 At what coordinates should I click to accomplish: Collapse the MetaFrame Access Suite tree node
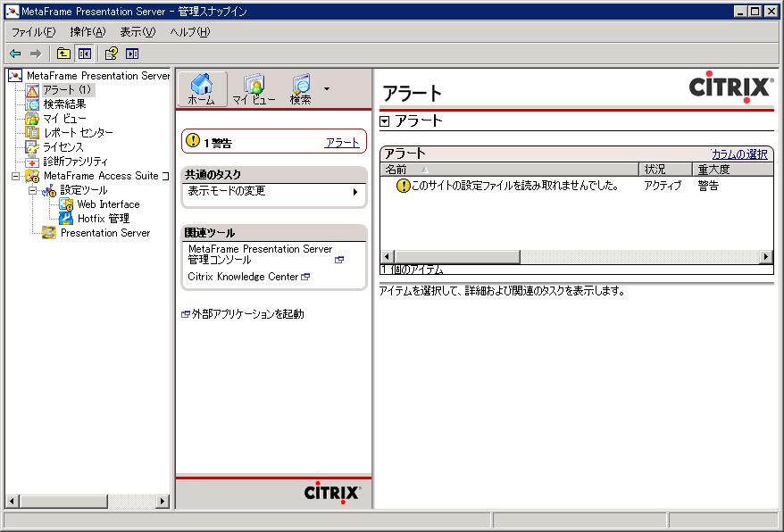pyautogui.click(x=15, y=176)
